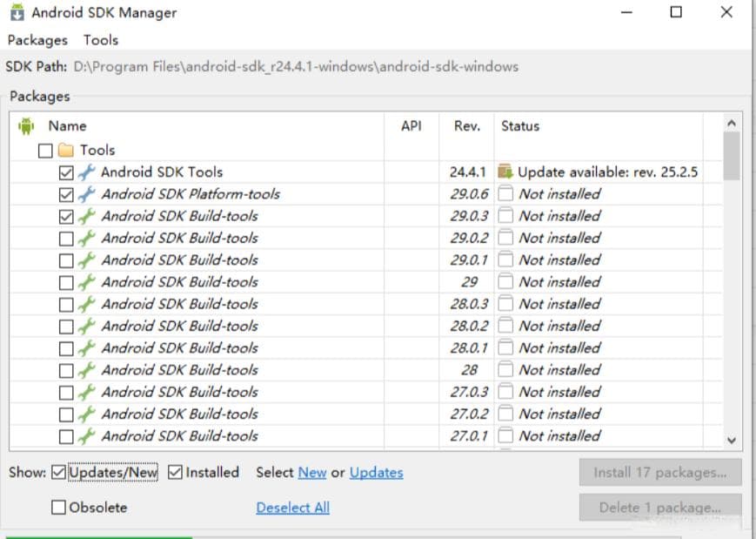Image resolution: width=756 pixels, height=539 pixels.
Task: Click the Status column header
Action: pyautogui.click(x=520, y=126)
